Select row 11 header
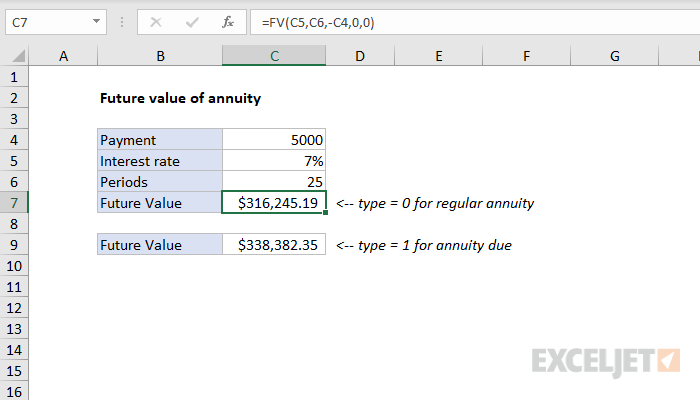The width and height of the screenshot is (700, 400). pyautogui.click(x=14, y=287)
